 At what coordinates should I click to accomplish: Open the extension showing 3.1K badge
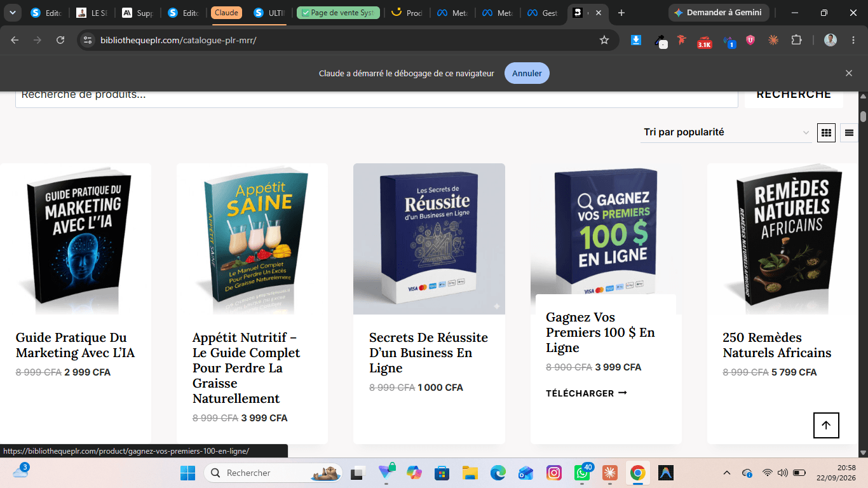pos(704,41)
